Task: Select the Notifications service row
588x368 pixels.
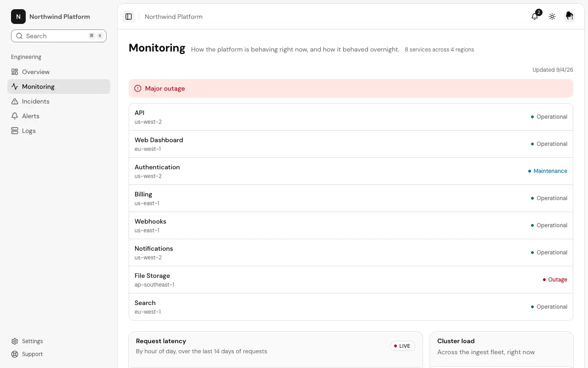Action: [x=351, y=253]
